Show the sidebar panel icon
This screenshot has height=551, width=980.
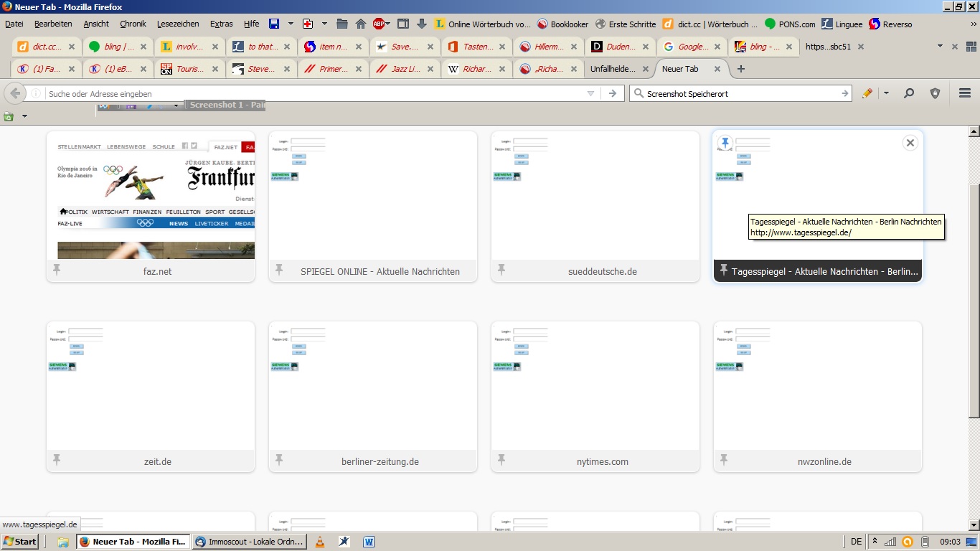pos(403,24)
